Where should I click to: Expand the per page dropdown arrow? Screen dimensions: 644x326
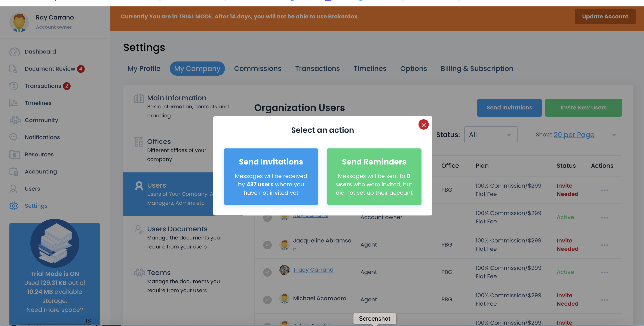[614, 135]
